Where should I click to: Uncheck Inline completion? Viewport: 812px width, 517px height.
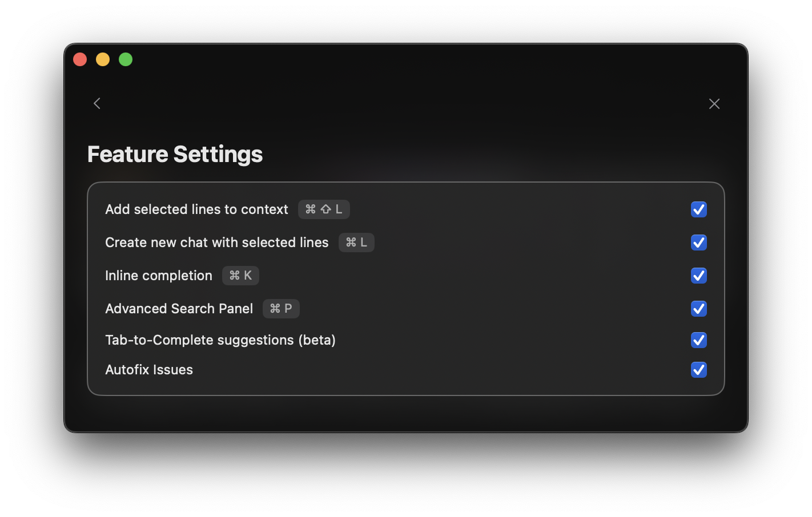[698, 275]
